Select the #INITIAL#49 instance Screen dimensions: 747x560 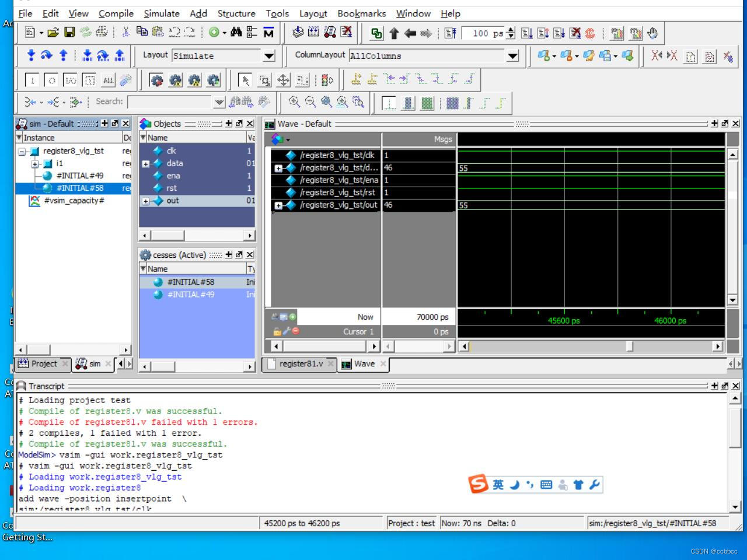pyautogui.click(x=80, y=176)
